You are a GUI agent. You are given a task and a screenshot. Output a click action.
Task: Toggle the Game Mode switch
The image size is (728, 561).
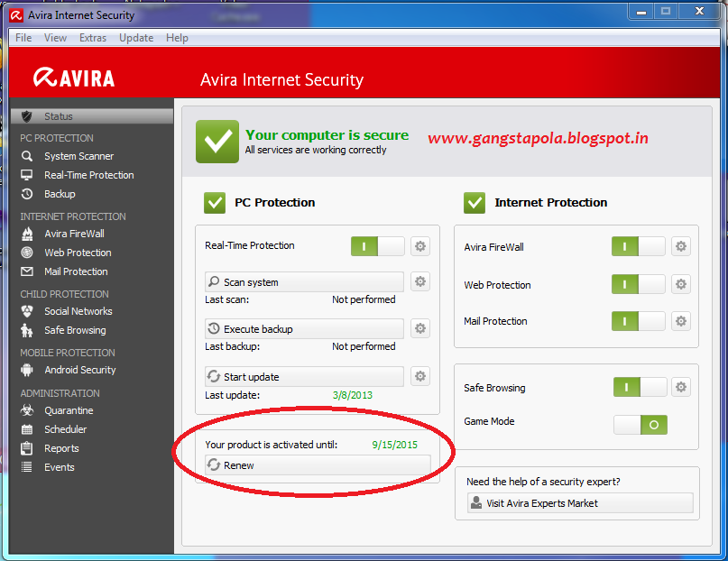point(640,425)
